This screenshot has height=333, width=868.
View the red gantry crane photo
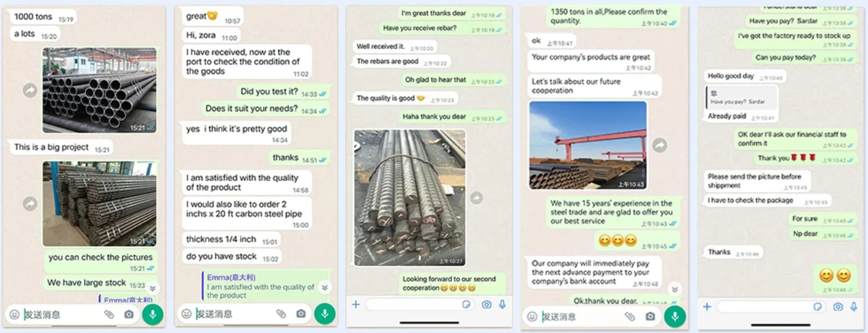point(588,145)
